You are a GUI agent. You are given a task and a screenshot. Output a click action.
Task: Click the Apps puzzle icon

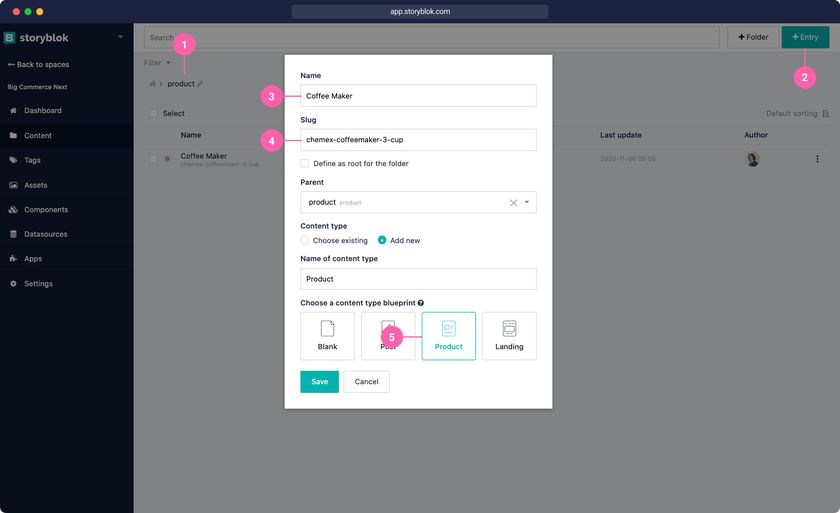(x=13, y=259)
